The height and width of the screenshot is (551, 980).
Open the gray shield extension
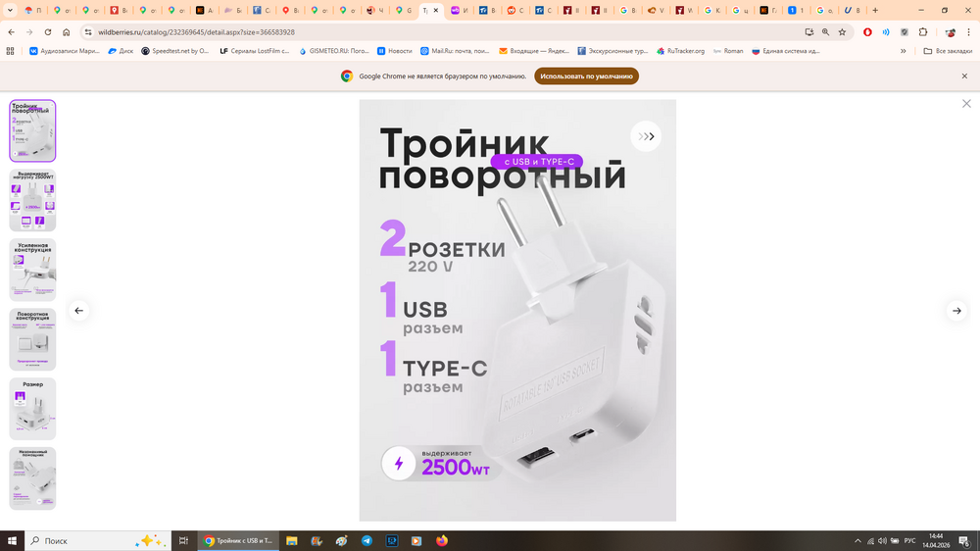pyautogui.click(x=904, y=32)
